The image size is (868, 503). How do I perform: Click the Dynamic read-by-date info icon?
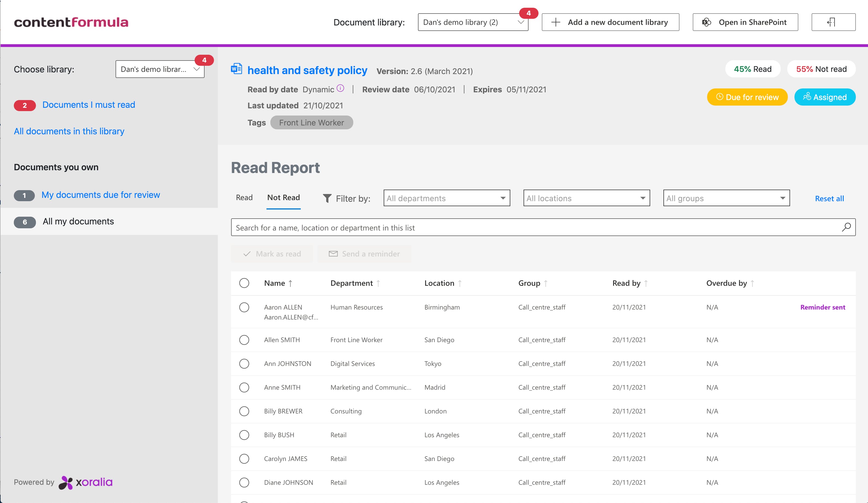click(x=340, y=88)
